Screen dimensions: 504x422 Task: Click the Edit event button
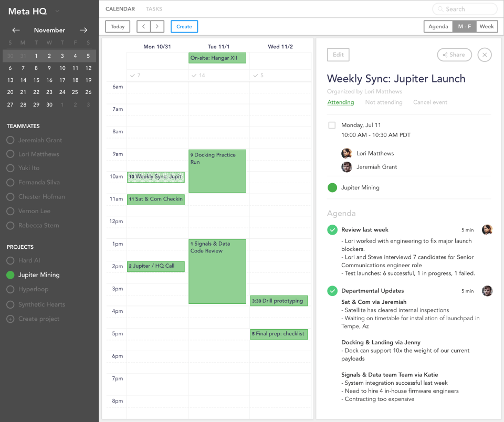coord(338,55)
